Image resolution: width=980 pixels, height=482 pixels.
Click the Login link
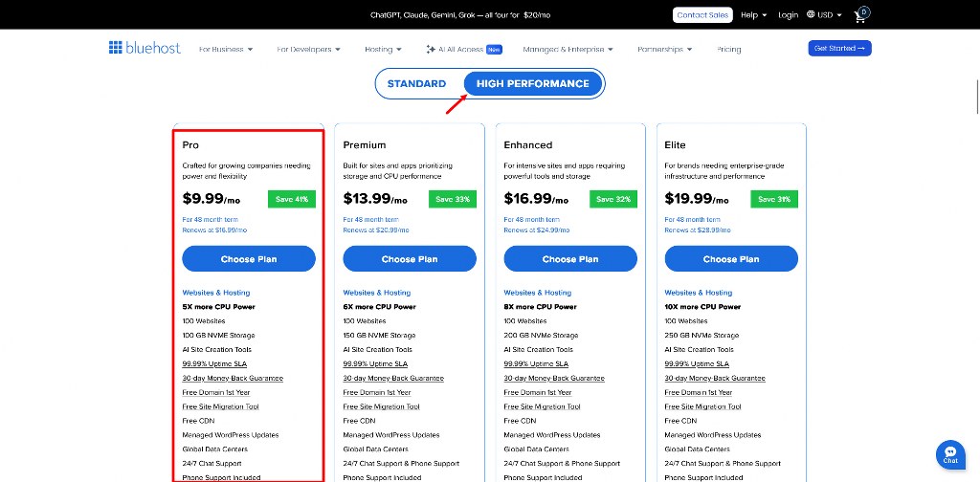tap(789, 15)
